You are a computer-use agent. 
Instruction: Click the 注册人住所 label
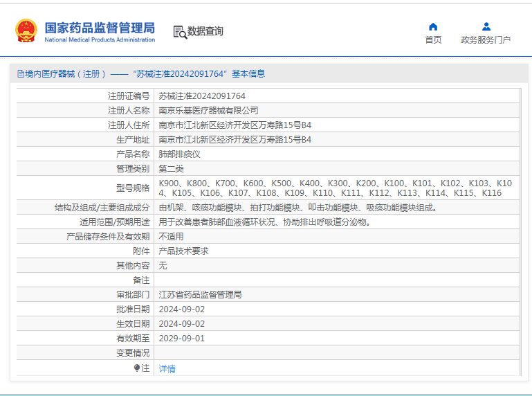click(x=129, y=125)
